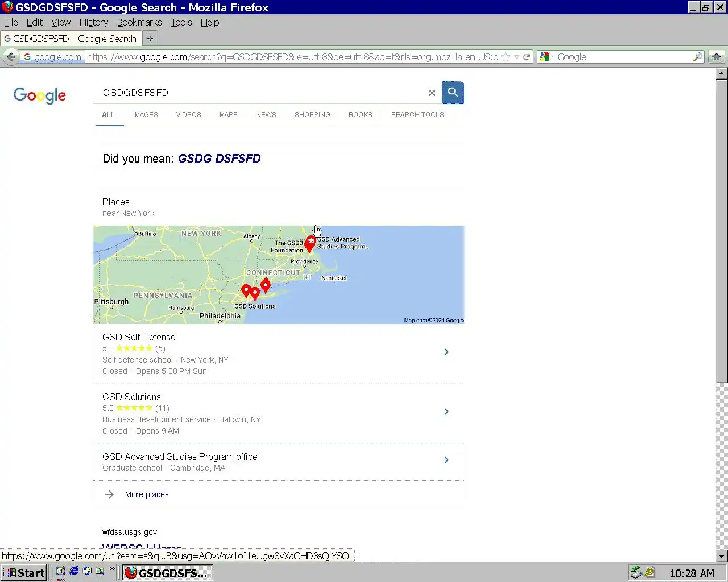The height and width of the screenshot is (582, 728).
Task: Open the GSD Solutions listing
Action: tap(279, 413)
